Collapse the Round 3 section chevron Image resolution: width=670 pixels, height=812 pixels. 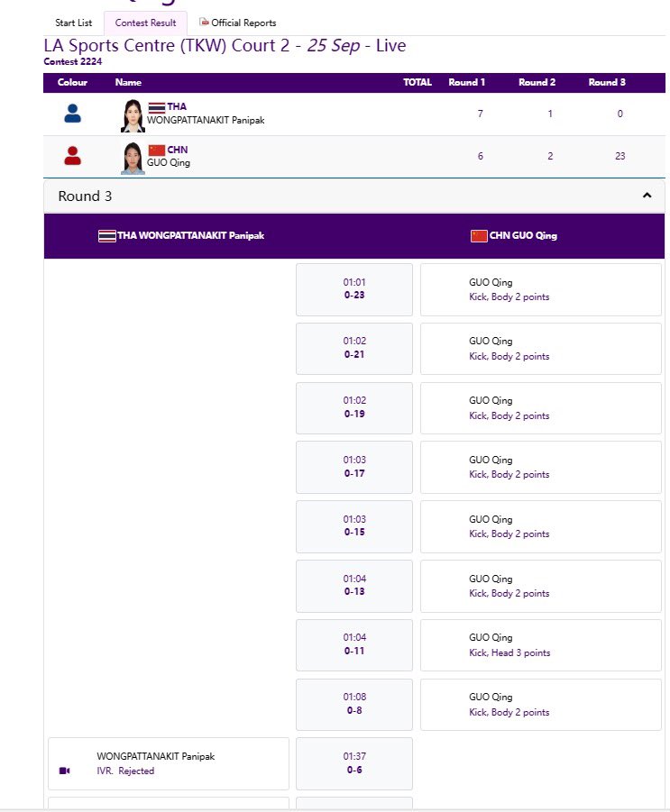click(647, 196)
